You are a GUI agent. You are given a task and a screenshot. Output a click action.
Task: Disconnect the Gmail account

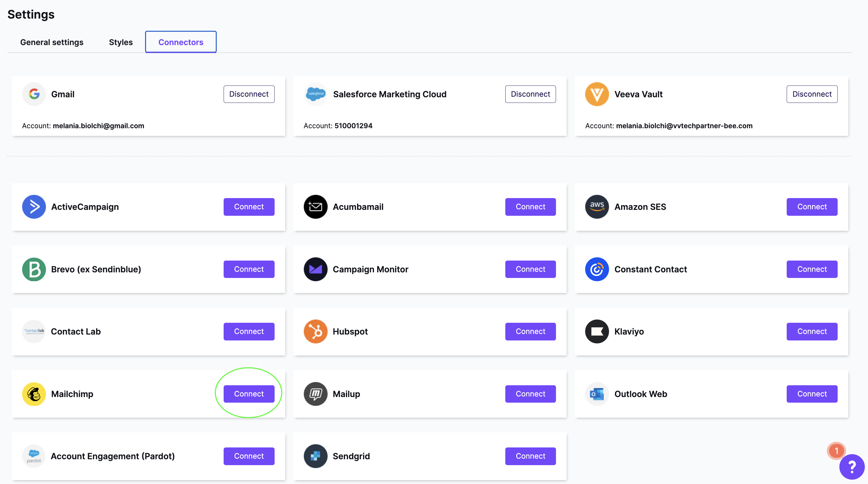pos(249,94)
